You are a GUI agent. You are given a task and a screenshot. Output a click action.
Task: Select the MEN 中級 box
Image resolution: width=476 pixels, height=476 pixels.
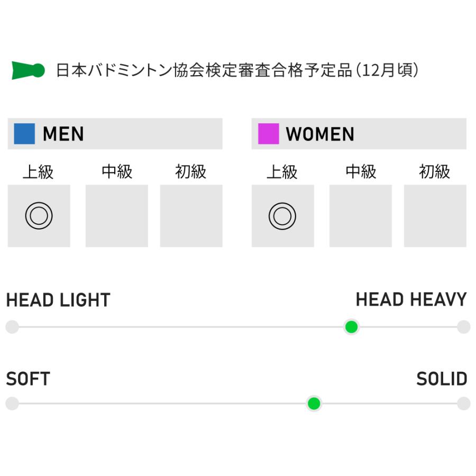point(117,216)
